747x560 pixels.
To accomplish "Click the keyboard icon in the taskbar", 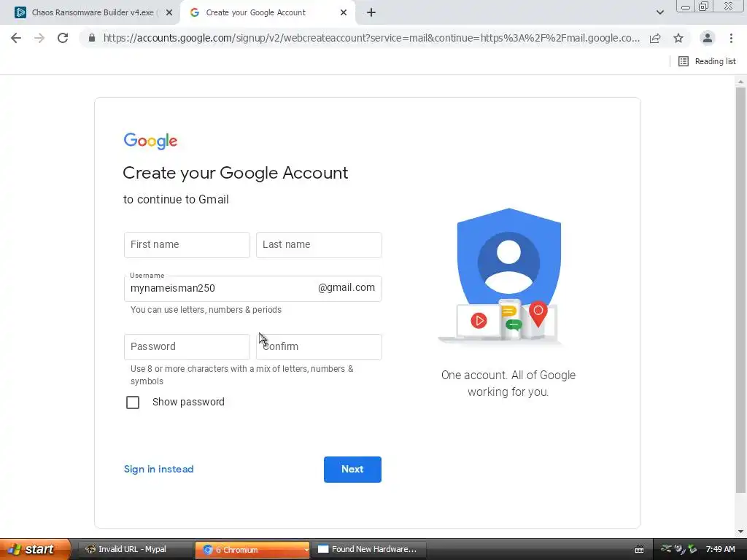I will [639, 550].
